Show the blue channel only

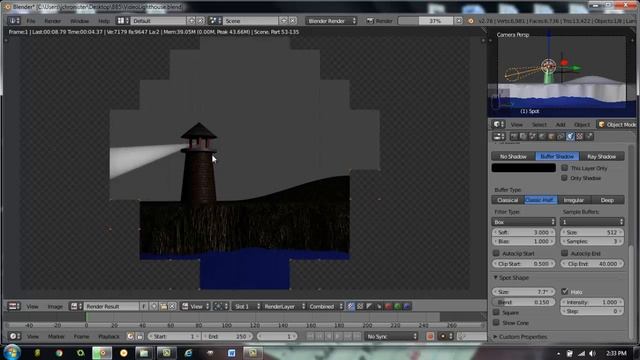(x=407, y=306)
